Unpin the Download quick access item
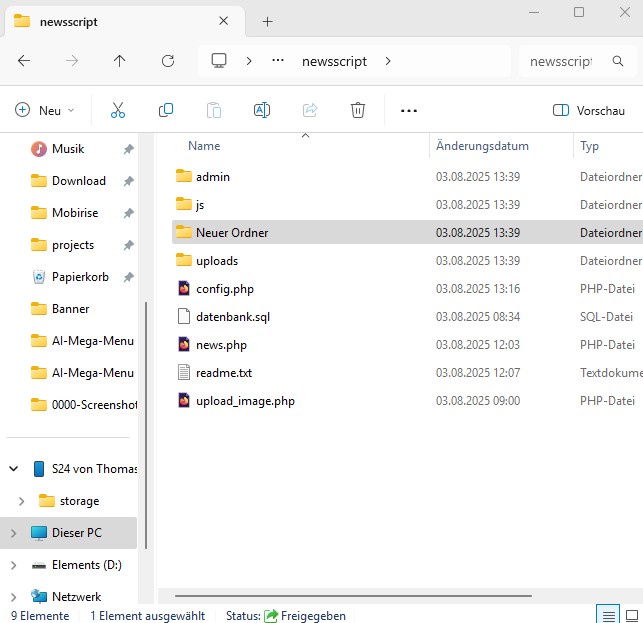The image size is (643, 623). coord(128,181)
